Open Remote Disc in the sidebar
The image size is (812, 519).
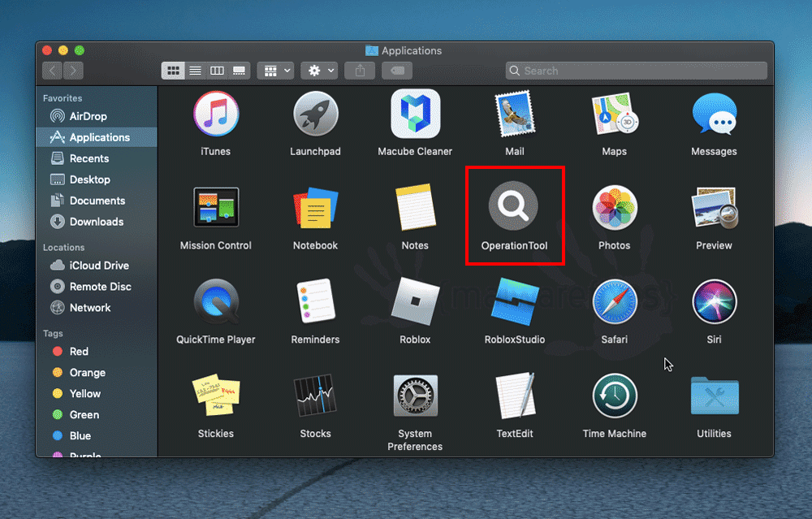pyautogui.click(x=97, y=287)
